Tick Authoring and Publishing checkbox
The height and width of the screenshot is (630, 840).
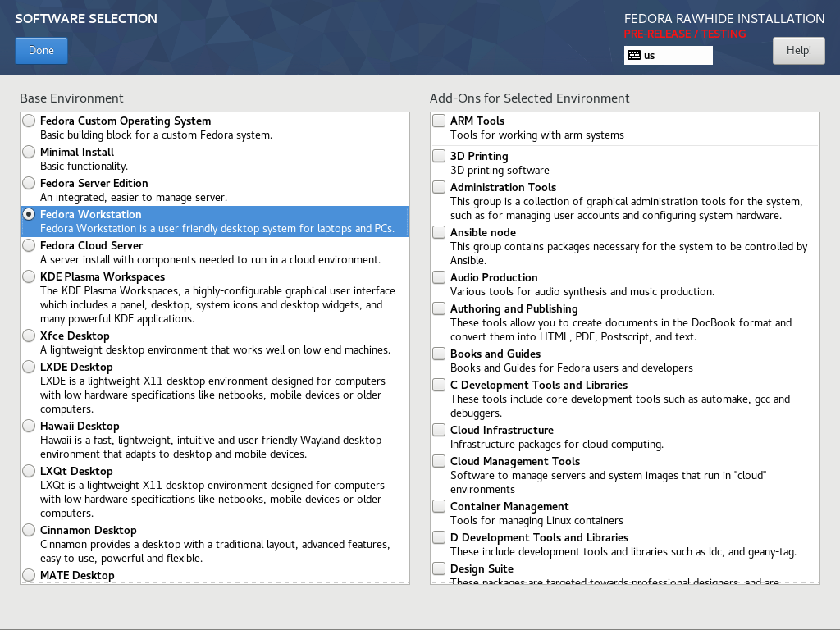tap(439, 308)
